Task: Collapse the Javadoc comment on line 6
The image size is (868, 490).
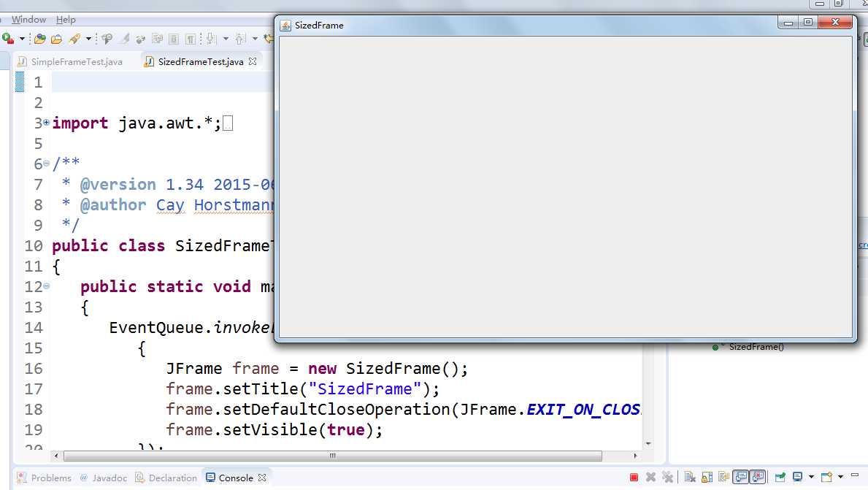Action: pos(47,163)
